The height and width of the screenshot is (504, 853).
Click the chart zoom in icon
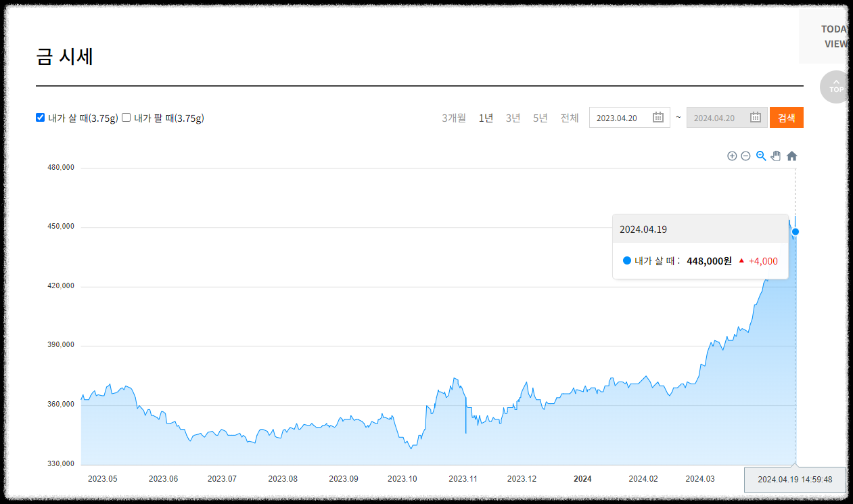pyautogui.click(x=732, y=156)
